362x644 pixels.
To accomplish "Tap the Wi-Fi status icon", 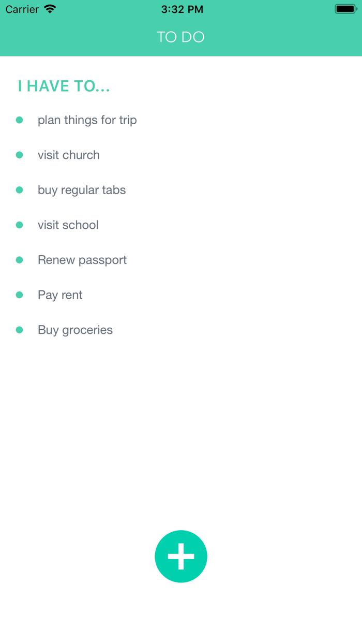I will pos(50,9).
